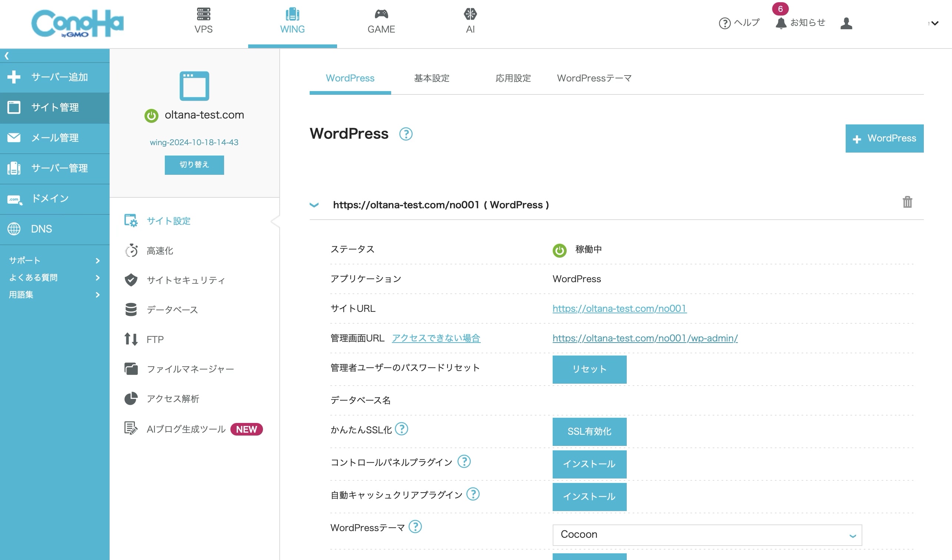Open the AI service tab
Viewport: 952px width, 560px height.
470,21
